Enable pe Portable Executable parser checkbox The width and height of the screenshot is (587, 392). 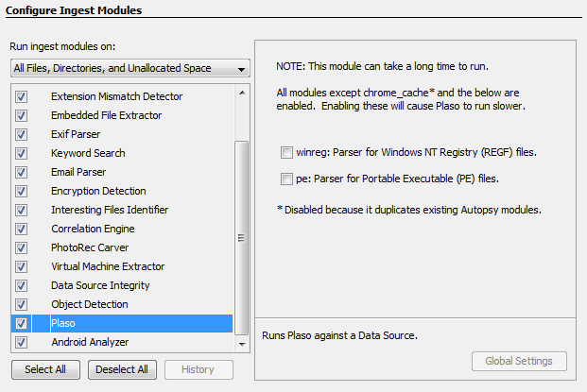(x=287, y=179)
